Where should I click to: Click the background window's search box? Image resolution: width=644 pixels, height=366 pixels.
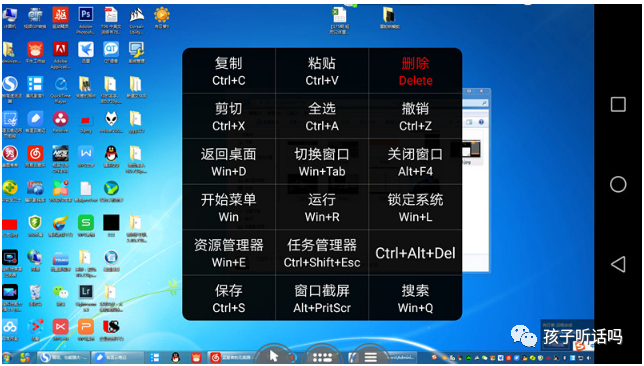coord(475,104)
